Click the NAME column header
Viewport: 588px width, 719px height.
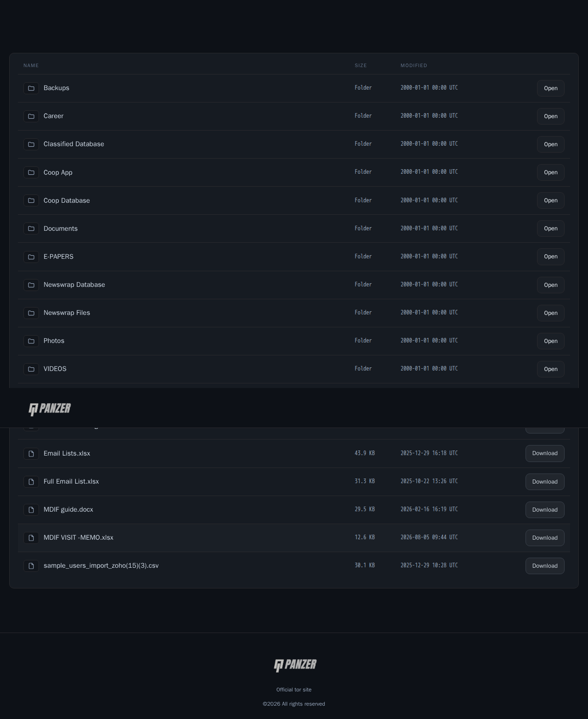[31, 65]
